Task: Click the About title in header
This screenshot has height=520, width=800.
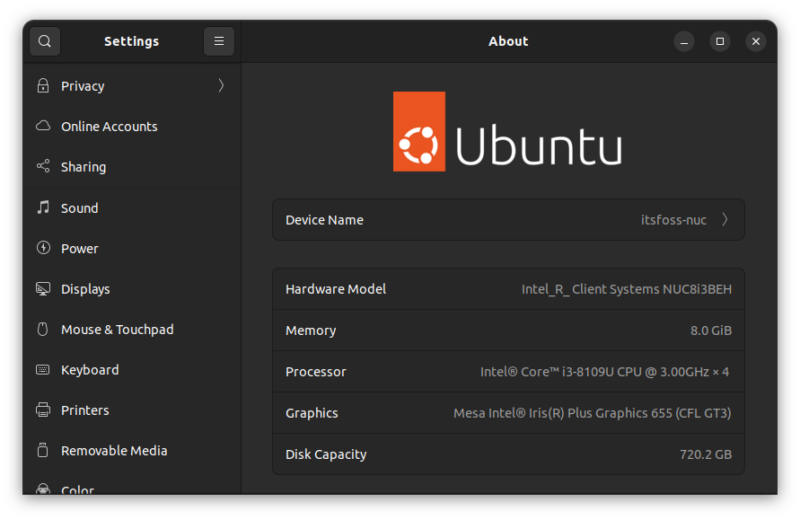Action: (508, 41)
